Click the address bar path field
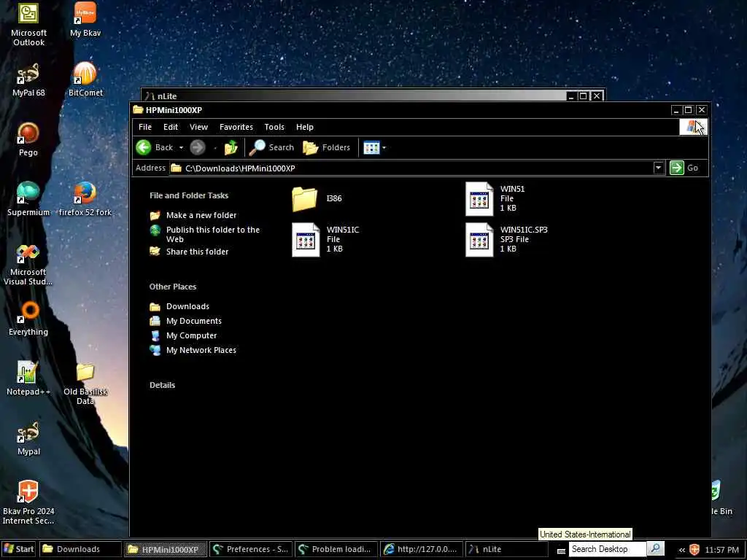Viewport: 747px width, 560px height. click(411, 168)
